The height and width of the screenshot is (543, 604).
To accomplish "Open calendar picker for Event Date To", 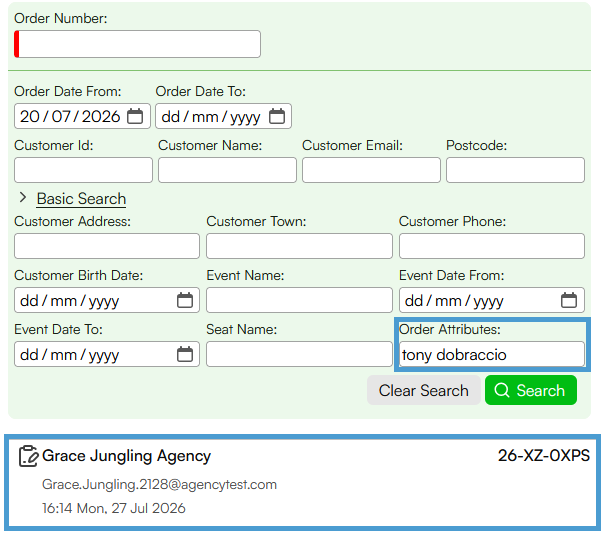I will (x=185, y=354).
